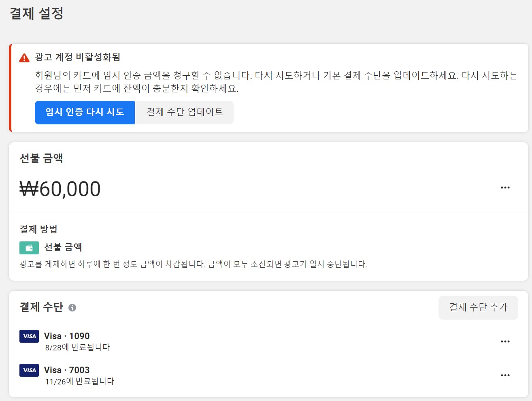Click the 11/26 expiration date text
The width and height of the screenshot is (532, 401).
(x=80, y=382)
